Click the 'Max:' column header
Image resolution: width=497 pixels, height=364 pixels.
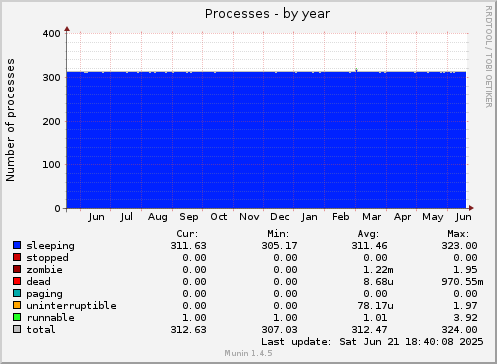pos(458,234)
